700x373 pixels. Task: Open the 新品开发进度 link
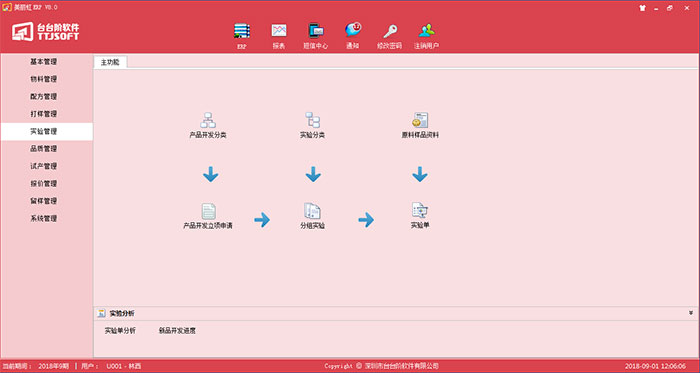pyautogui.click(x=177, y=331)
